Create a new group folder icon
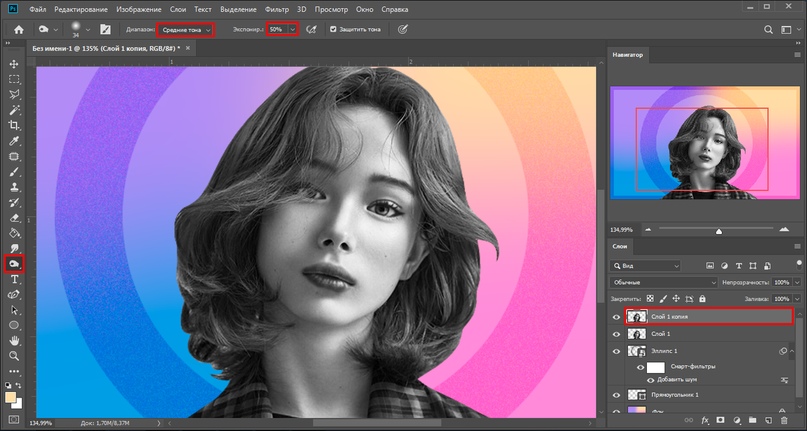Viewport: 807px width, 431px height. point(752,420)
